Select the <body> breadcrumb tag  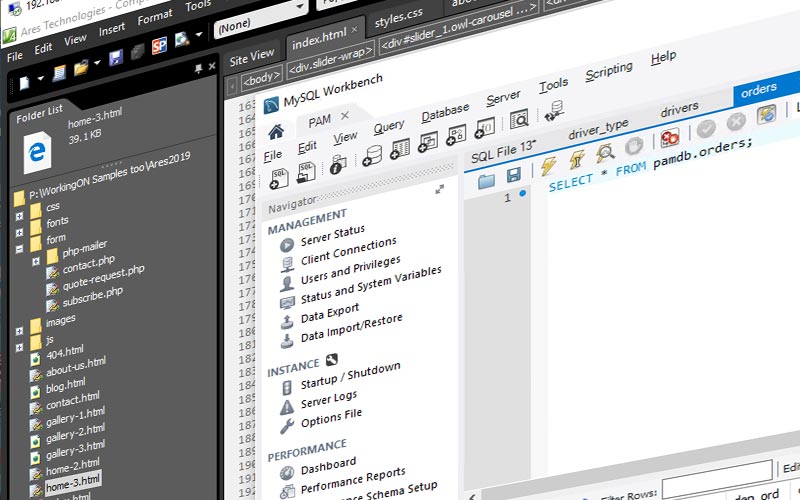coord(262,78)
